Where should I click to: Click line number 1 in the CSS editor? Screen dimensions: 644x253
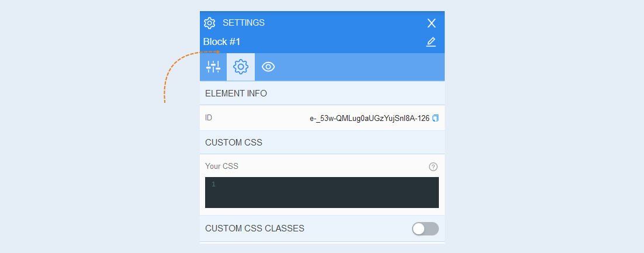click(x=213, y=185)
